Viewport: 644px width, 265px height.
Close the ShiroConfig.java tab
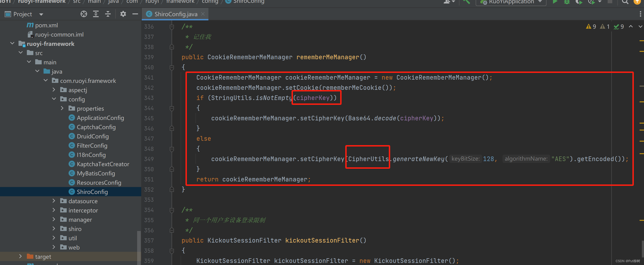[x=203, y=14]
